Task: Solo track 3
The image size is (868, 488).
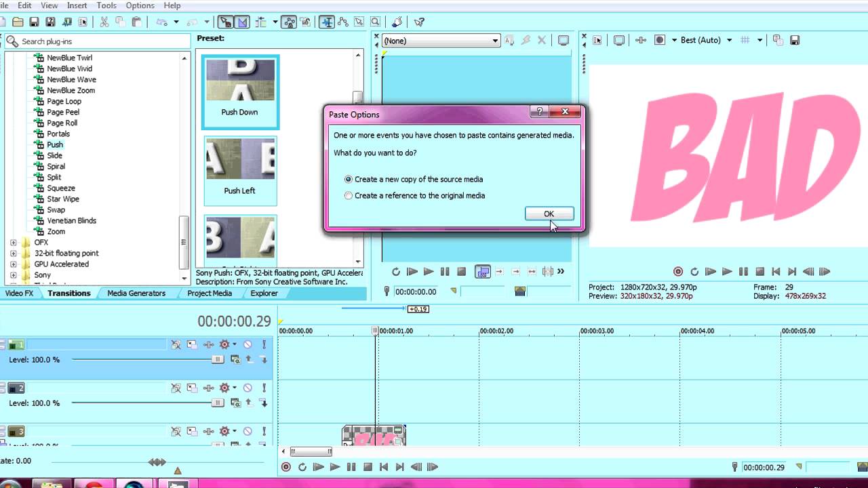Action: tap(264, 431)
